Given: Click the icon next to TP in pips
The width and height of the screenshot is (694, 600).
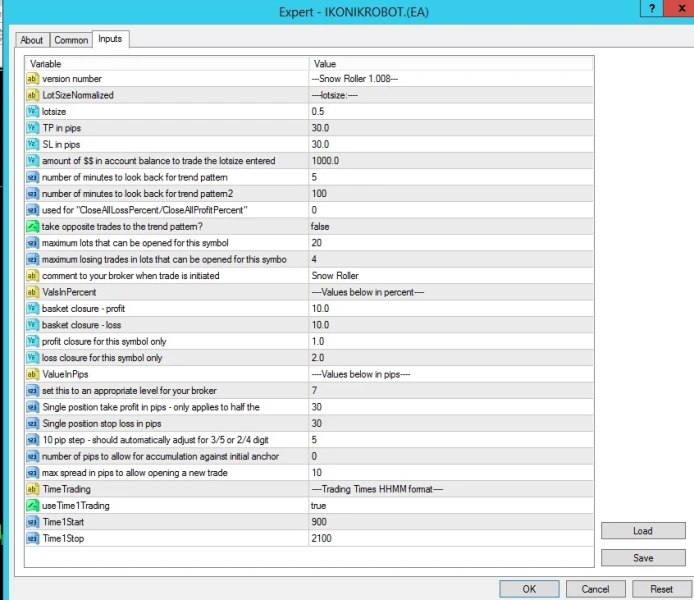Looking at the screenshot, I should [x=32, y=128].
